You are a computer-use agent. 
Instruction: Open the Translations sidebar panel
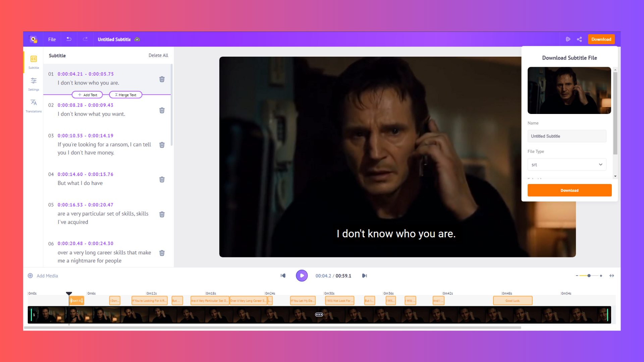[34, 106]
